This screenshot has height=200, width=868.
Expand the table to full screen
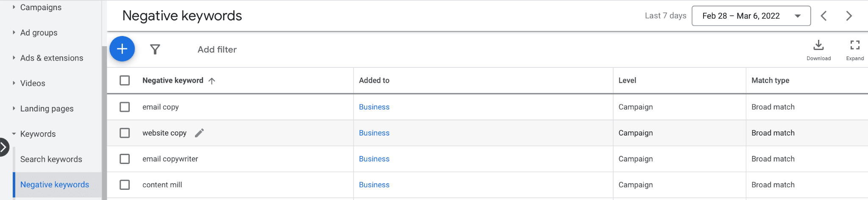coord(855,50)
